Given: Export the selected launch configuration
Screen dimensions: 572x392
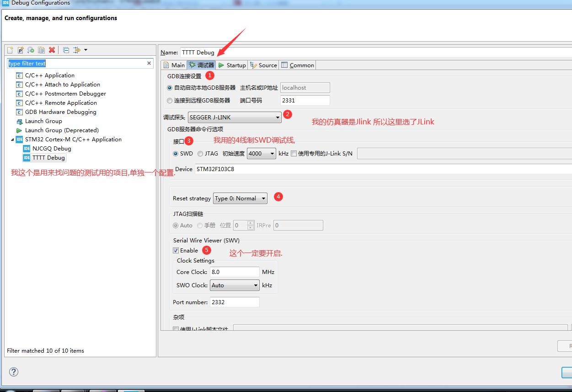Looking at the screenshot, I should point(31,50).
